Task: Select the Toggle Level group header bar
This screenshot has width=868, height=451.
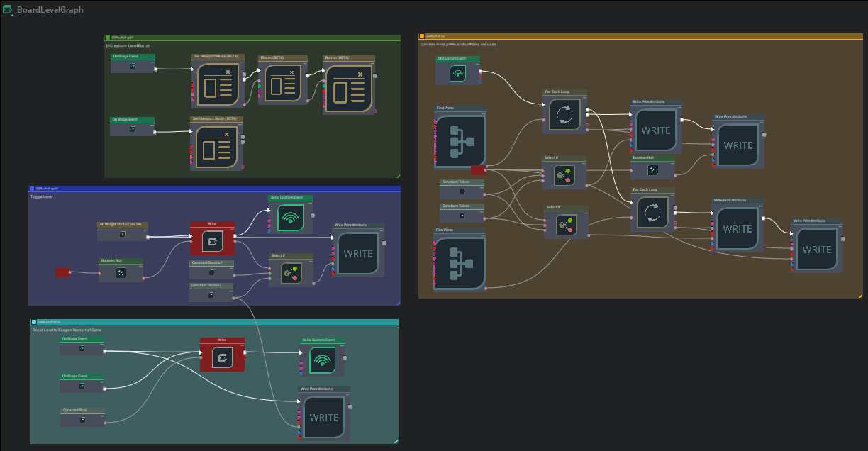Action: pos(213,187)
